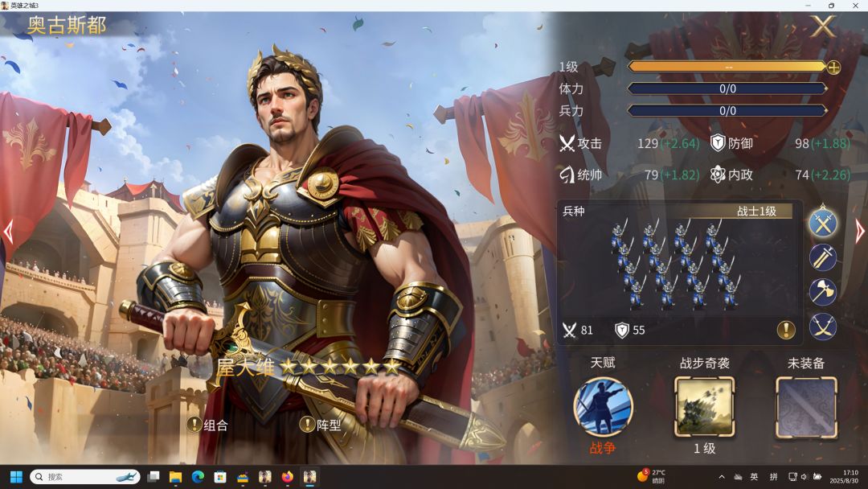Open the 阵型 formation info button
The width and height of the screenshot is (868, 489).
321,425
